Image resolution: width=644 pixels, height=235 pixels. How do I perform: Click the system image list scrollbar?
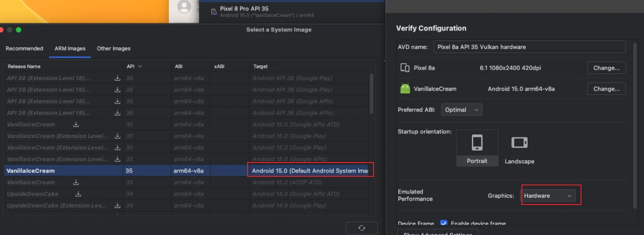[x=371, y=95]
